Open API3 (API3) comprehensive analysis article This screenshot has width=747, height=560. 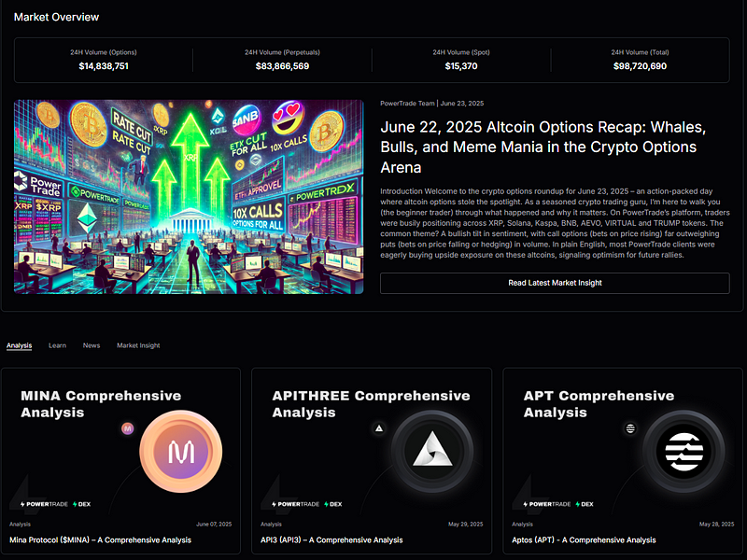[331, 540]
